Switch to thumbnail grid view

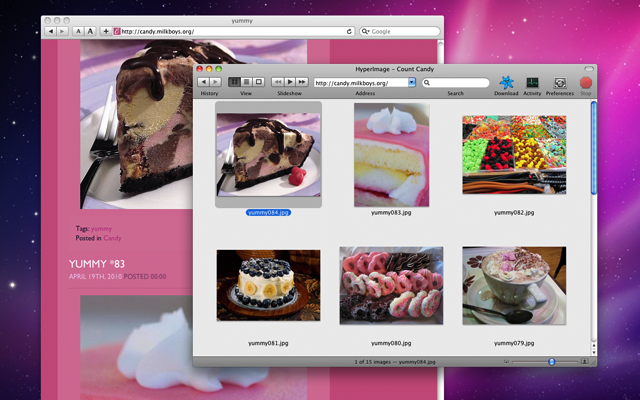point(235,81)
